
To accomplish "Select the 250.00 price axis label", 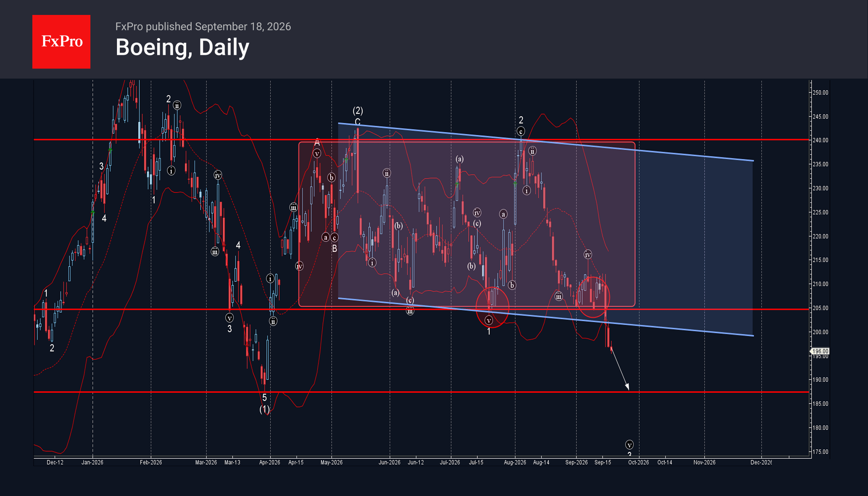I will click(x=820, y=92).
